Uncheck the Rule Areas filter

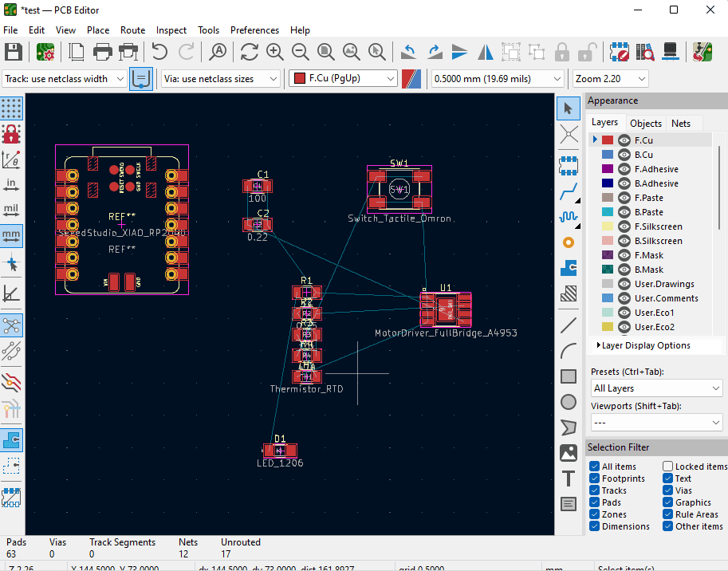667,514
